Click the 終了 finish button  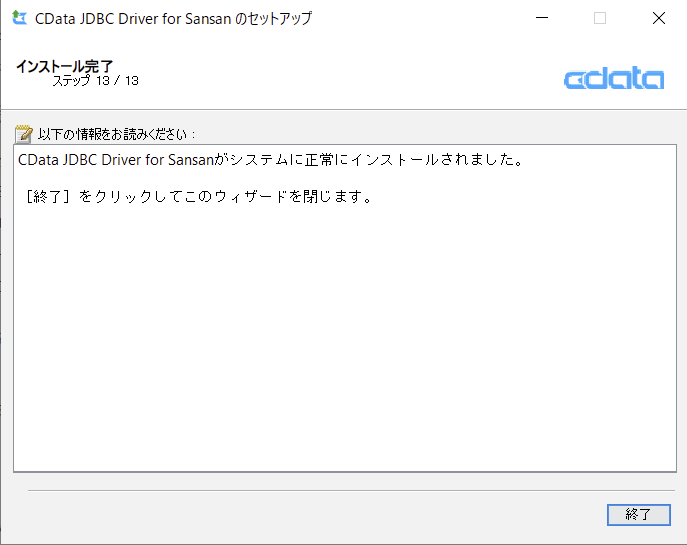coord(638,514)
